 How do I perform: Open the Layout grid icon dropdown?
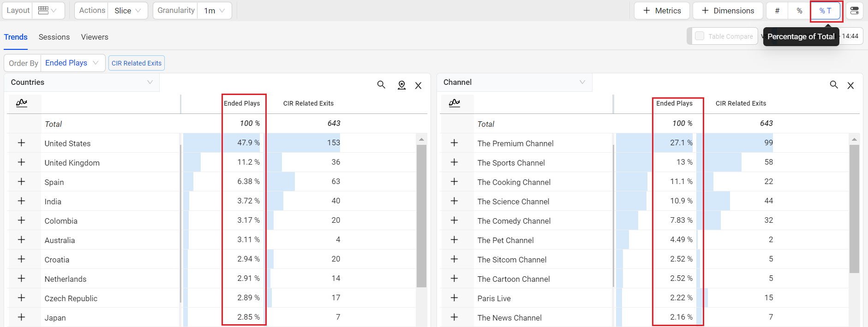click(x=48, y=11)
